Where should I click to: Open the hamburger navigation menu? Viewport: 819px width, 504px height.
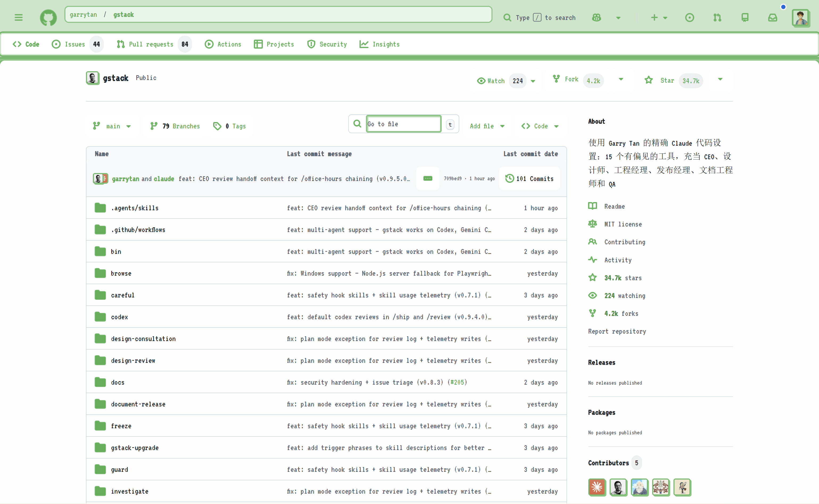click(x=19, y=17)
